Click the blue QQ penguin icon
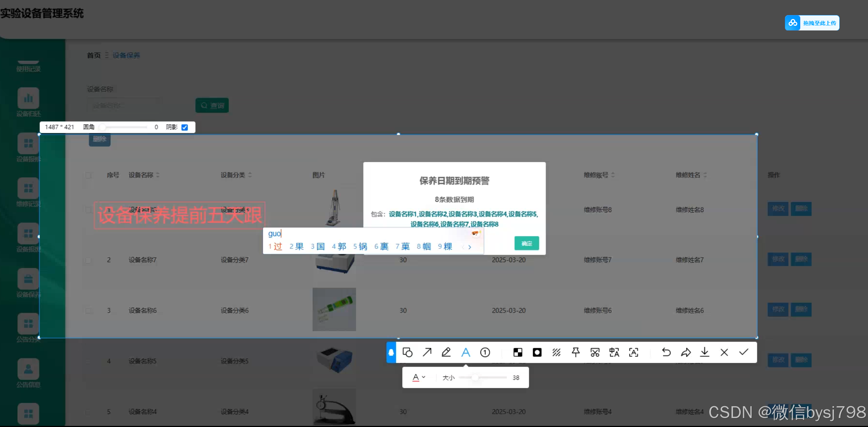Viewport: 868px width, 427px height. click(x=391, y=352)
